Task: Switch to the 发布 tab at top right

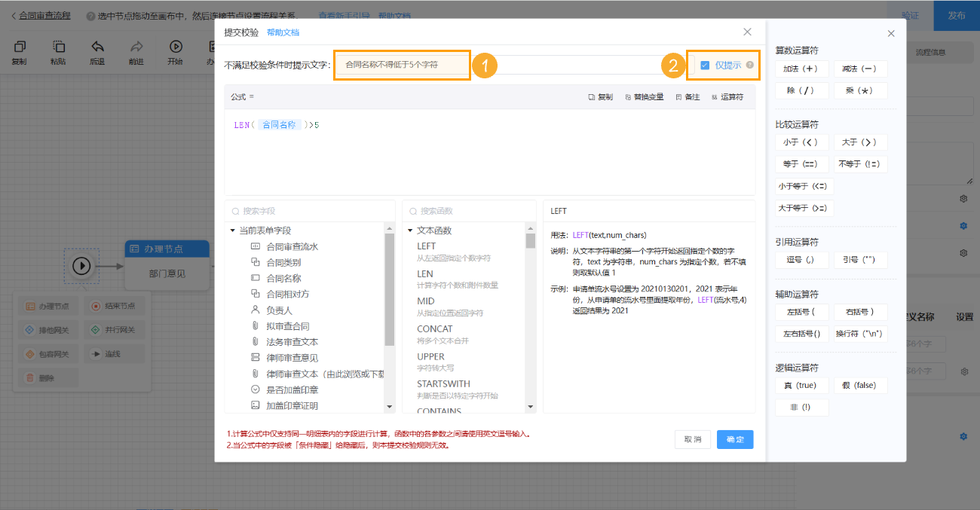Action: pos(955,16)
